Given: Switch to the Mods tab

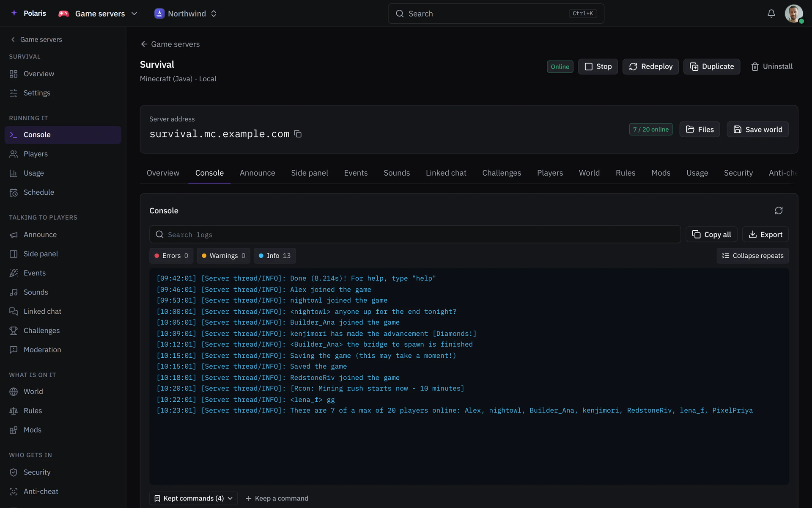Looking at the screenshot, I should click(x=661, y=173).
